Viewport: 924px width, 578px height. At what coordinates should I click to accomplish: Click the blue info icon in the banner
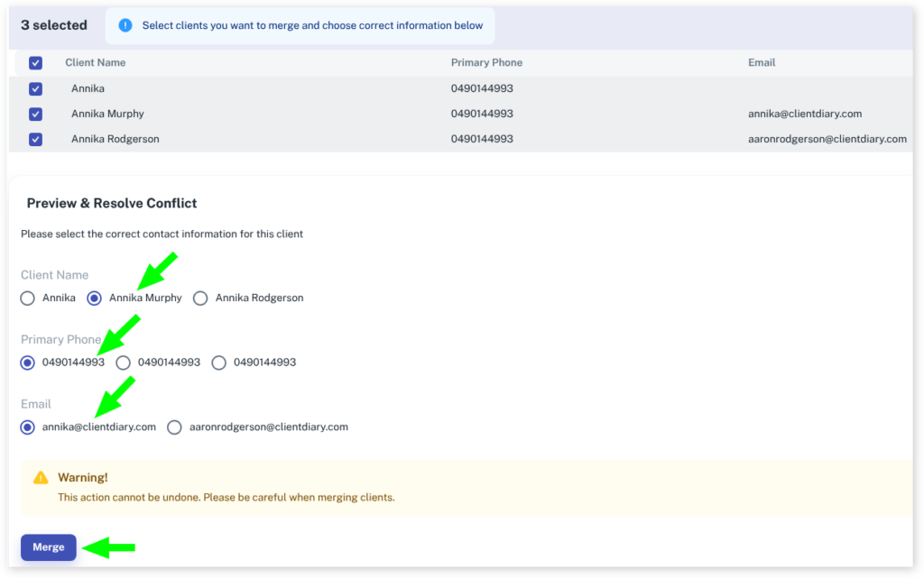(125, 25)
